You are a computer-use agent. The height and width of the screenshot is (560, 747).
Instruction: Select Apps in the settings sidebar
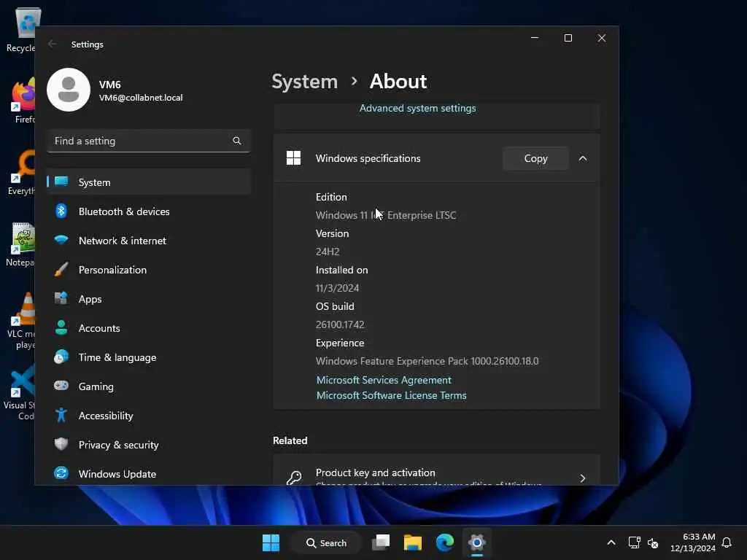149,298
